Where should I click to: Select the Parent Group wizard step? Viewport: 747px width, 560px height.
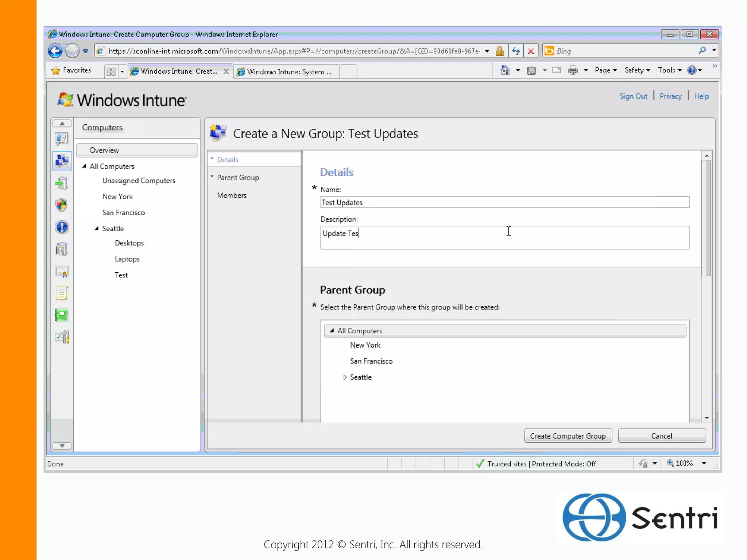(x=238, y=178)
